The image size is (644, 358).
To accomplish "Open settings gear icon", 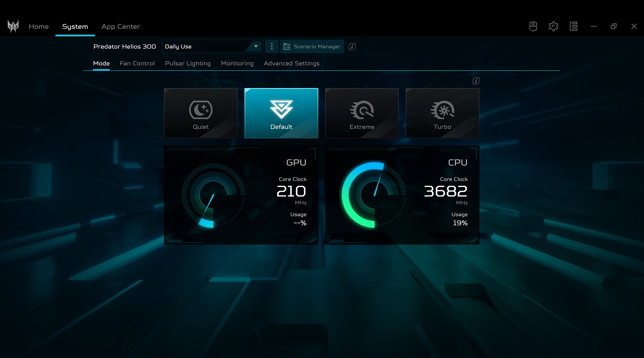I will (x=553, y=26).
